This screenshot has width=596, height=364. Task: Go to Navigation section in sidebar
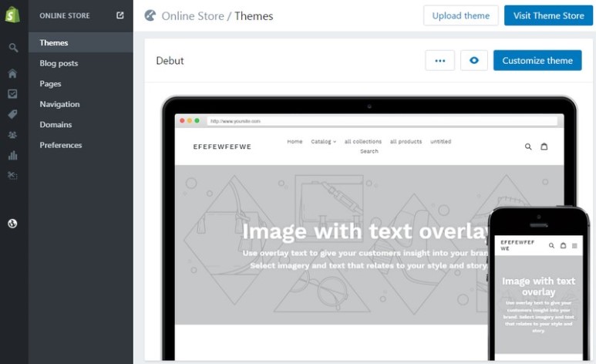pyautogui.click(x=59, y=104)
